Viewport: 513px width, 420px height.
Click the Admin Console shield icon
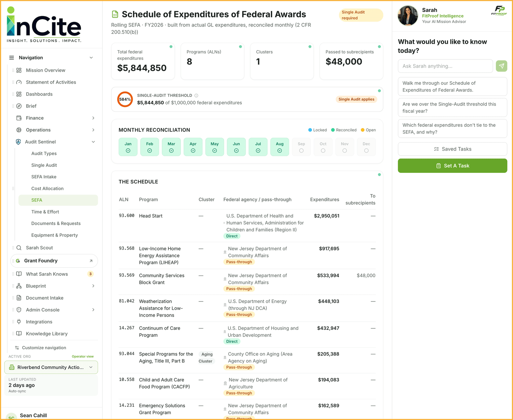point(19,310)
